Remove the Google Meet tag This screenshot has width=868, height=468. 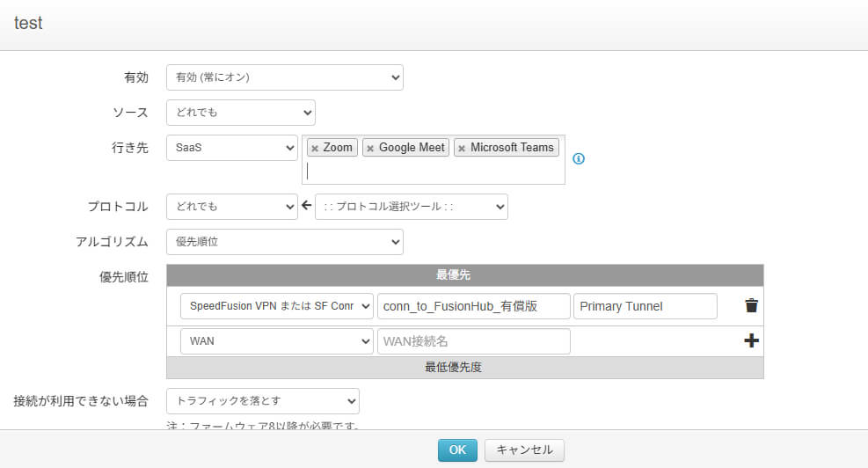[370, 149]
